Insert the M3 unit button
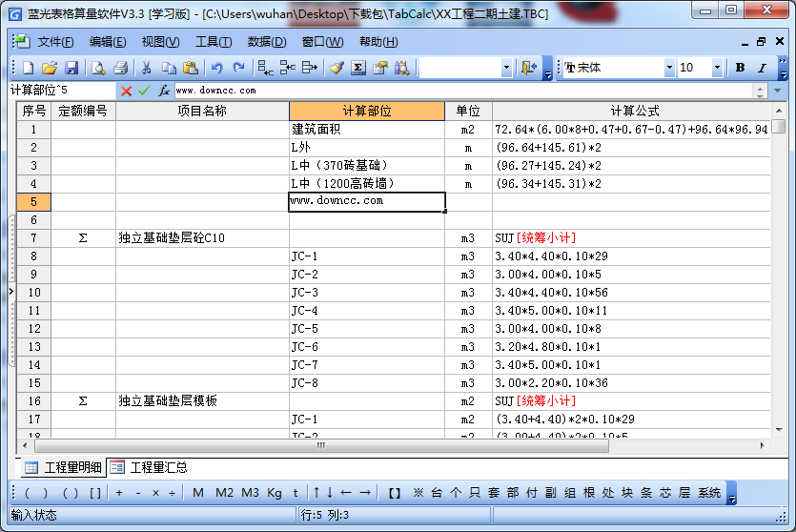This screenshot has height=532, width=796. 250,493
